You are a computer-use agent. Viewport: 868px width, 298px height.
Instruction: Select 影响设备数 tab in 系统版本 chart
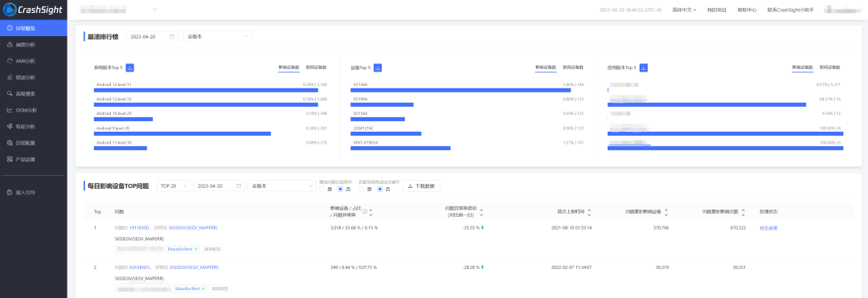(289, 67)
